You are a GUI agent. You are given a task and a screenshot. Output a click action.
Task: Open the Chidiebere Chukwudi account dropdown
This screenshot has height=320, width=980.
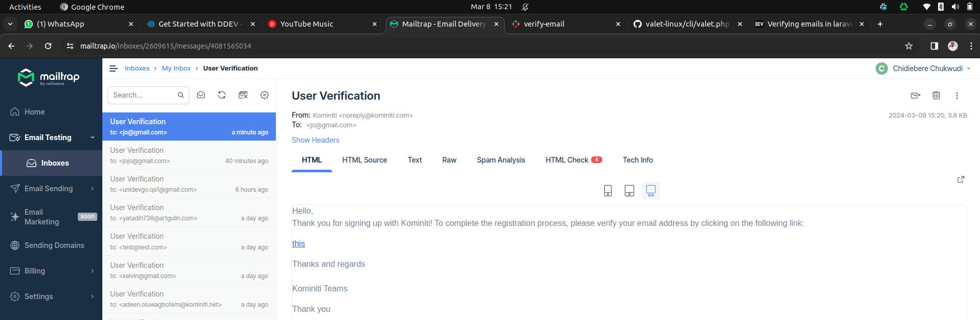tap(923, 68)
